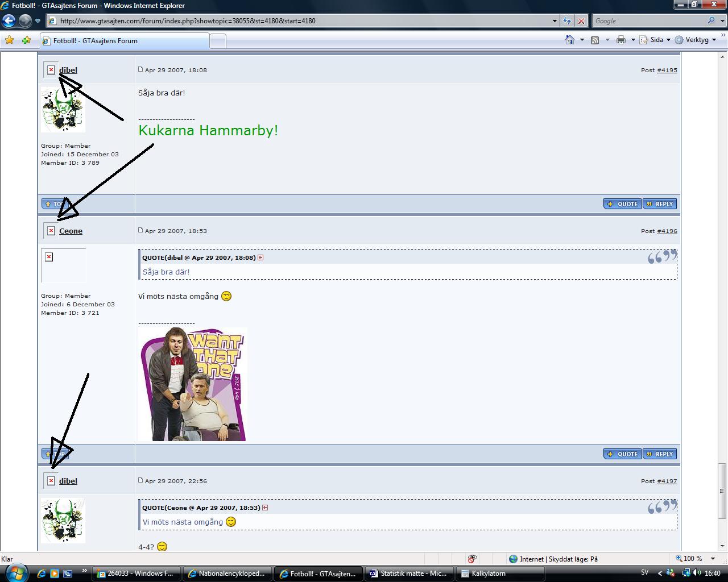Viewport: 728px width, 582px height.
Task: Click dibel's avatar in post #4195
Action: coord(63,110)
